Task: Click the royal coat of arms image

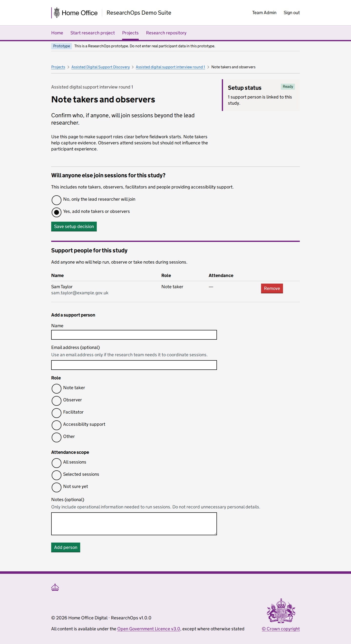Action: pos(281,611)
